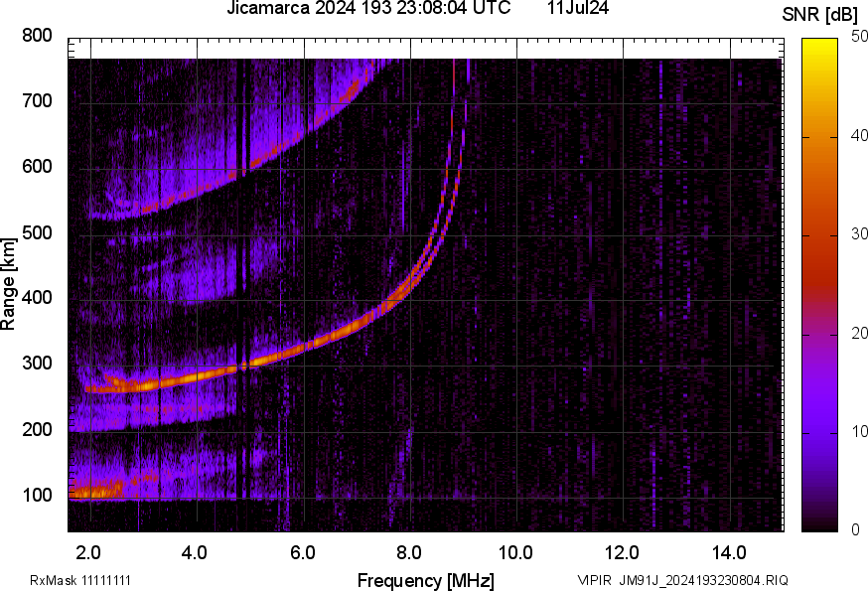Screen dimensions: 868x591
Task: Click the y-axis tick label '200'
Action: (x=37, y=429)
